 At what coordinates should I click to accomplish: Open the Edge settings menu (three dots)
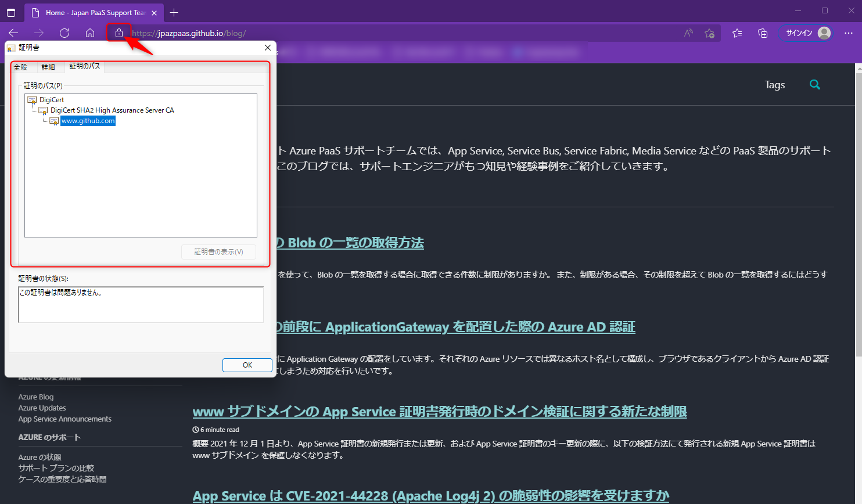click(x=849, y=33)
